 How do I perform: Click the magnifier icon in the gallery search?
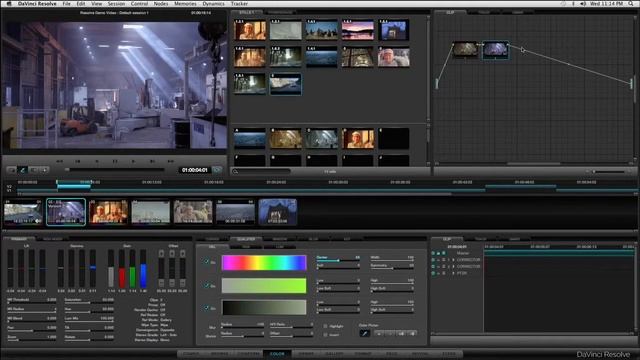(236, 171)
